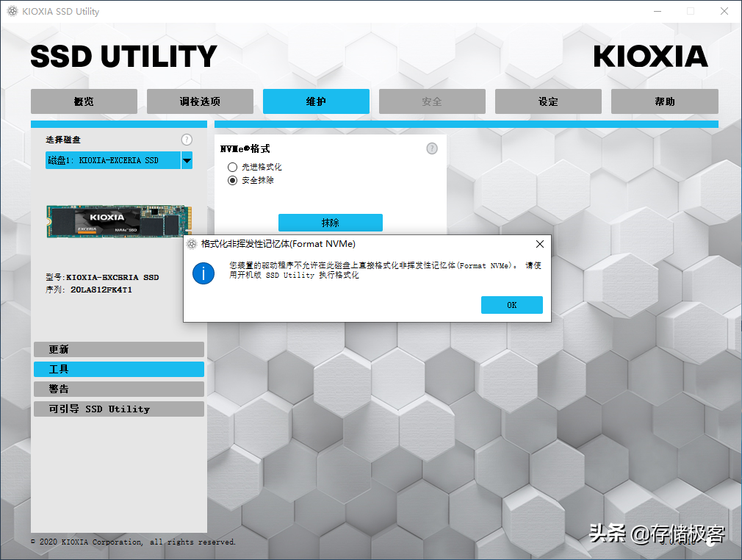
Task: Open the disabled 安全 tab
Action: [432, 101]
